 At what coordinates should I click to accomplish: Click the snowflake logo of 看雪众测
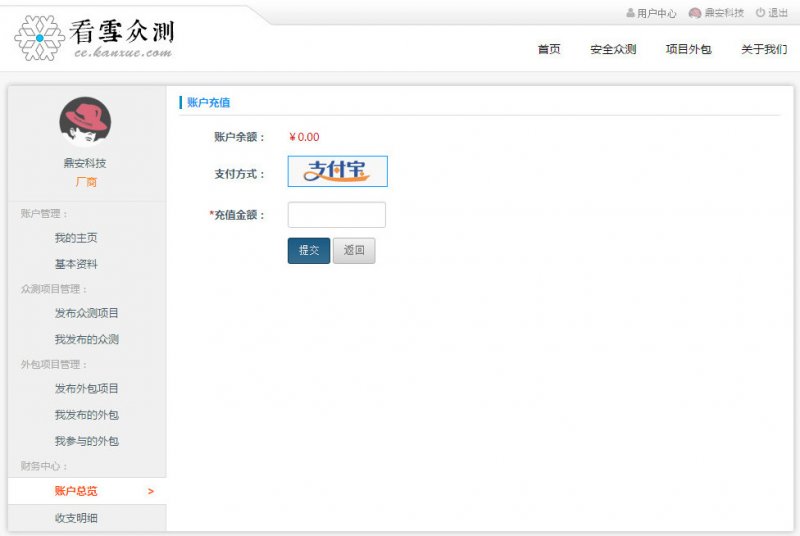coord(39,38)
